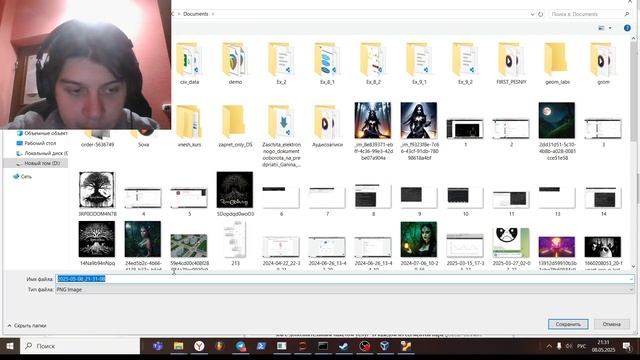Select the vnesh_kurs folder
Screen dimensions: 640x360
[189, 126]
